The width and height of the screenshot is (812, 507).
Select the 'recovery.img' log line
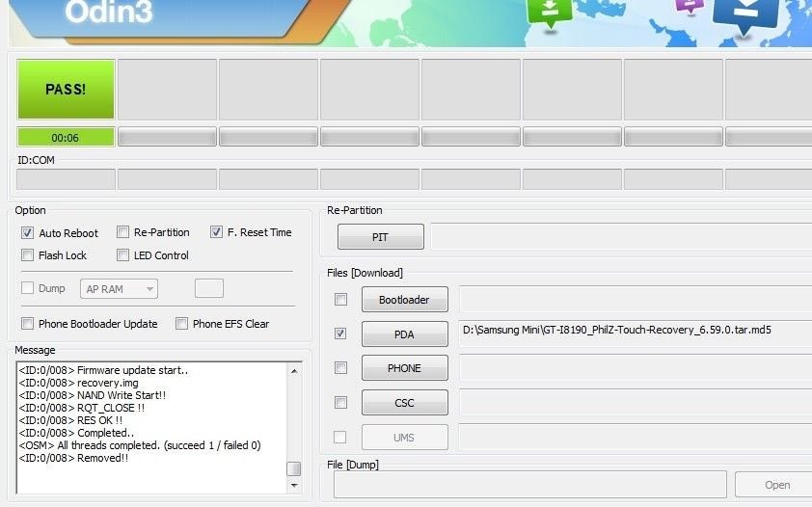click(x=79, y=383)
